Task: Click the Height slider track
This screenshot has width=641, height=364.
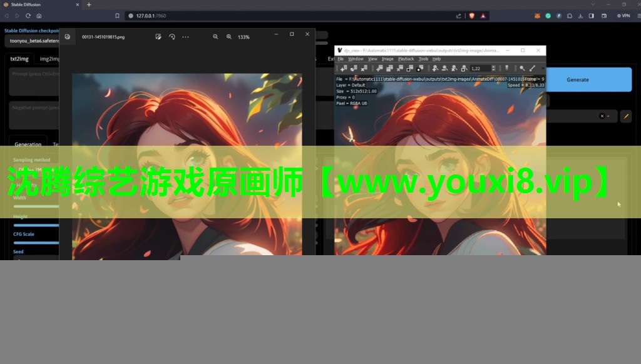Action: [x=36, y=225]
